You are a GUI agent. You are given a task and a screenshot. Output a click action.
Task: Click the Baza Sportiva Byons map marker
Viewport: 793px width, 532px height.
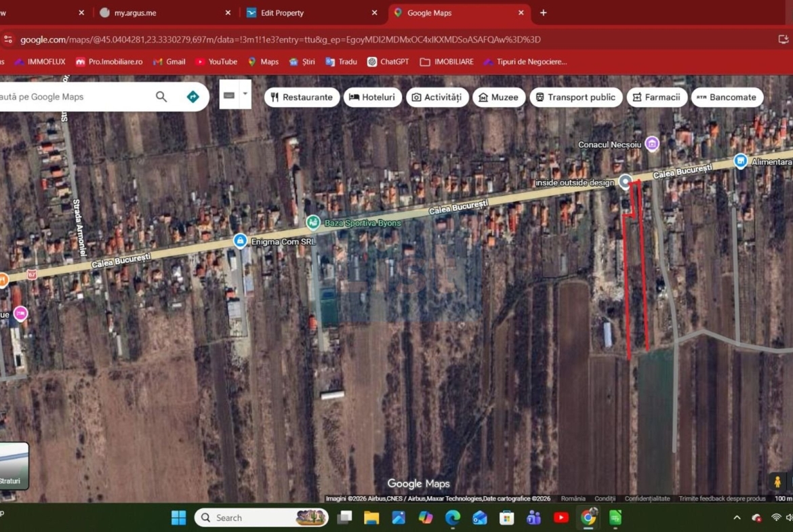312,222
